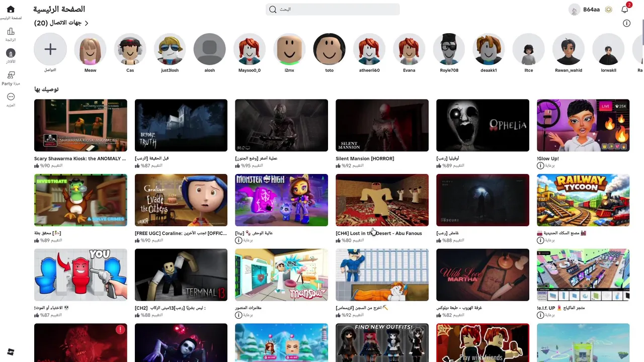Open the Mansour adventures thumbnail

point(281,275)
